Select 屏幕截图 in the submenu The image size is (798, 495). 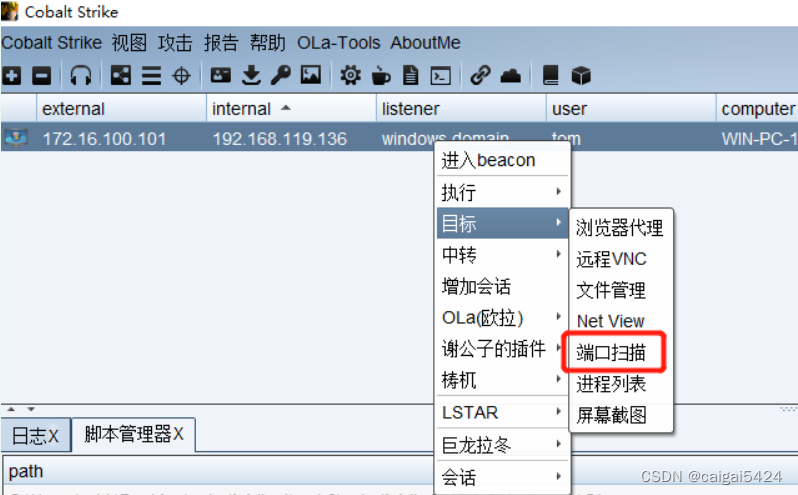tap(621, 415)
